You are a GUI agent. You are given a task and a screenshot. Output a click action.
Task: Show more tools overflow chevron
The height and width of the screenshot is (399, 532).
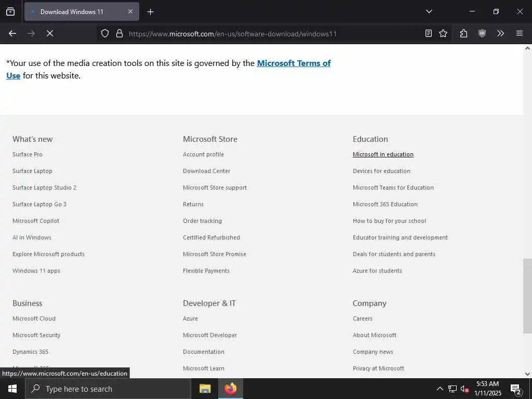tap(500, 33)
